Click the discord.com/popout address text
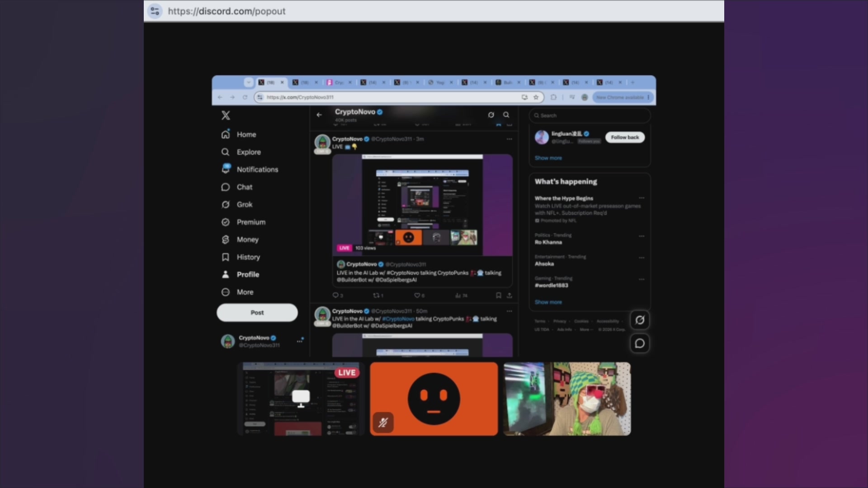 [x=226, y=11]
